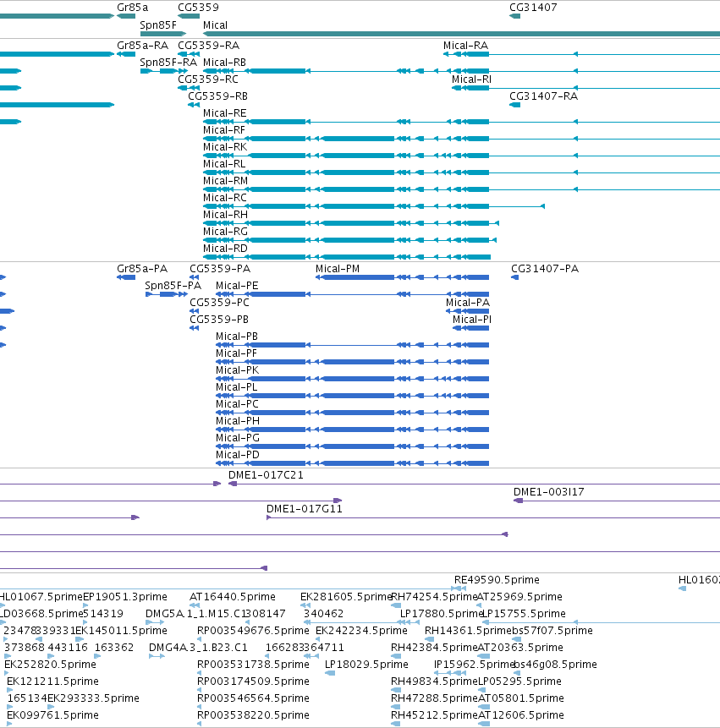This screenshot has height=728, width=720.
Task: Click transcript label CG5359-RC
Action: tap(208, 79)
